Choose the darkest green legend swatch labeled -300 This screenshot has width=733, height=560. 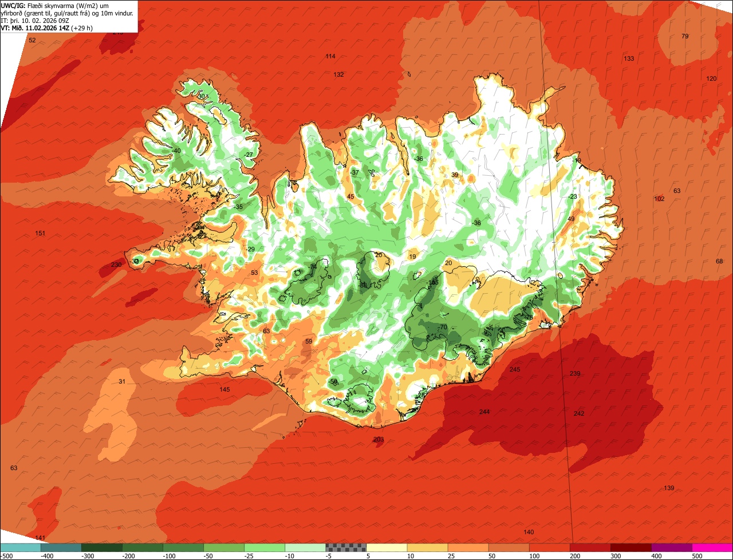click(101, 547)
